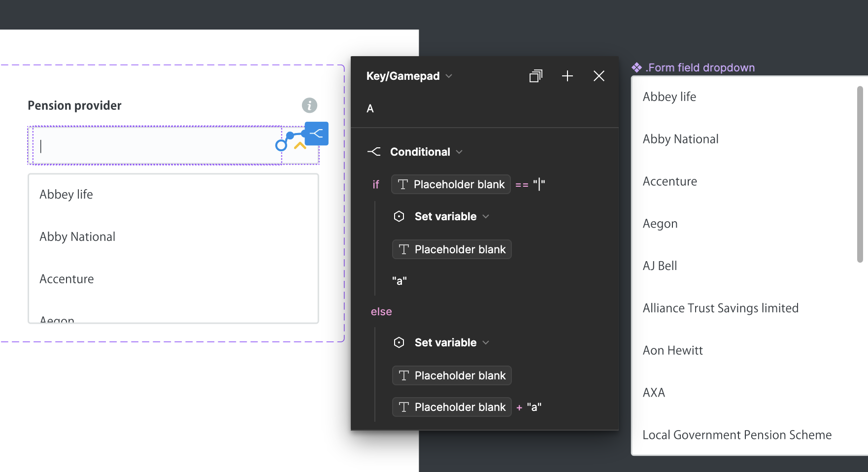Click Placeholder blank chip followed by + "a"
Screen dimensions: 868x472
pos(452,407)
